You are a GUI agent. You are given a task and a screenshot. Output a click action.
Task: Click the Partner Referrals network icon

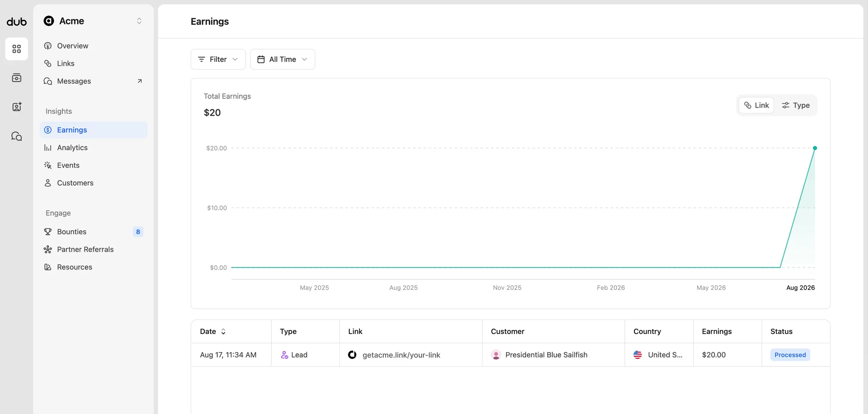(x=47, y=249)
